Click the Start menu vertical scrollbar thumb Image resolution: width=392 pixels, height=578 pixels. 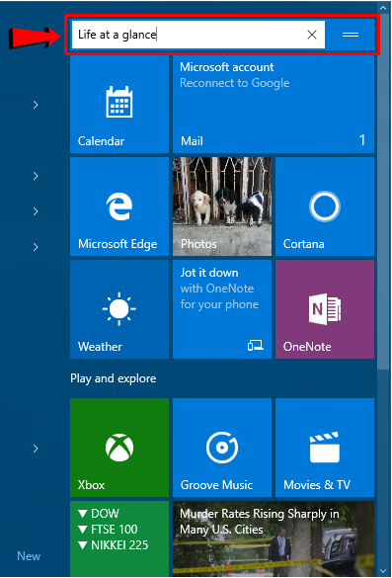point(383,192)
